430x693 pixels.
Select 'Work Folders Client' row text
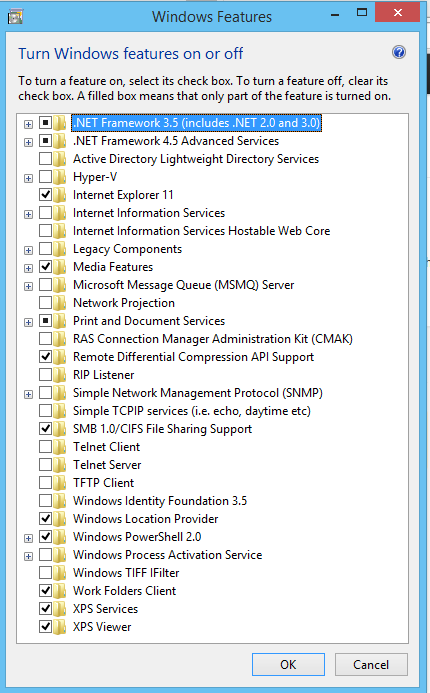[x=125, y=591]
